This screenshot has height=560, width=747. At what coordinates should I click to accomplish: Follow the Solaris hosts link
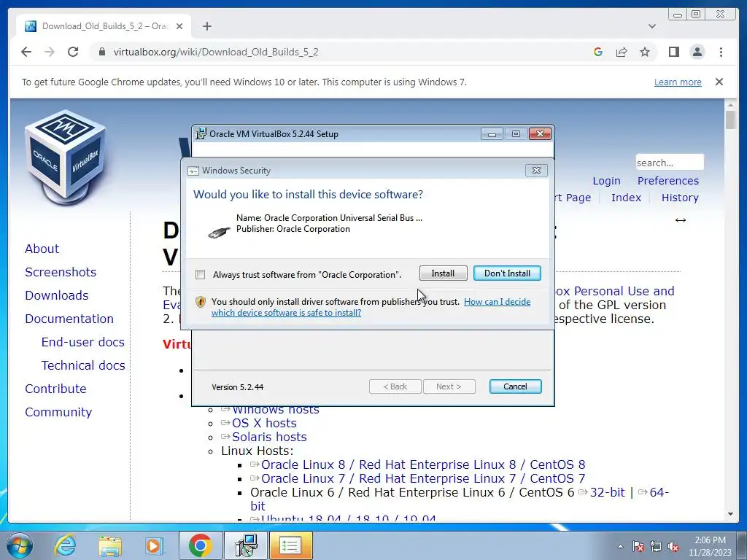click(x=269, y=437)
